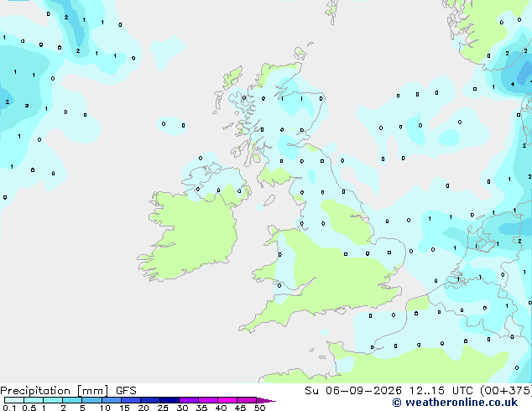The width and height of the screenshot is (532, 411).
Task: Click the over-50 mm legend arrow tip
Action: [x=266, y=400]
